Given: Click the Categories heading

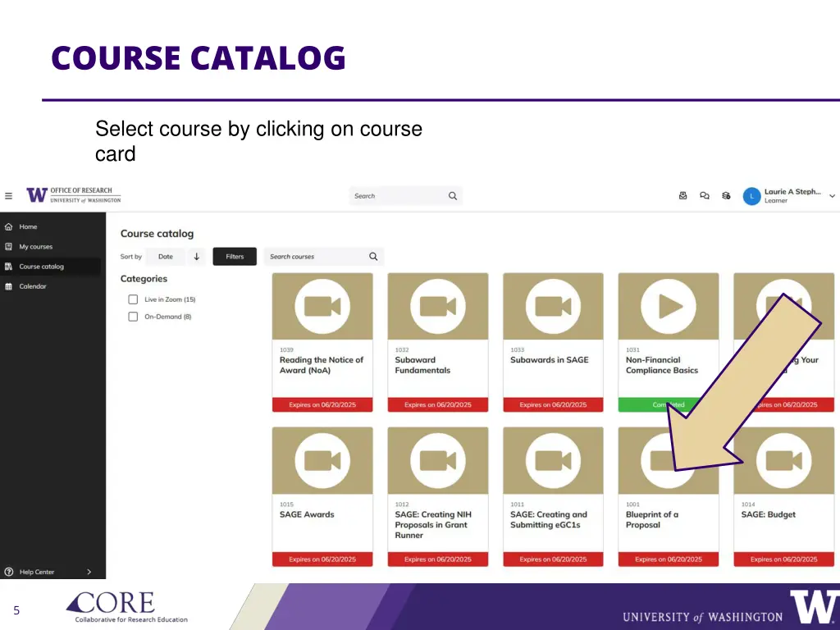Looking at the screenshot, I should pyautogui.click(x=144, y=279).
